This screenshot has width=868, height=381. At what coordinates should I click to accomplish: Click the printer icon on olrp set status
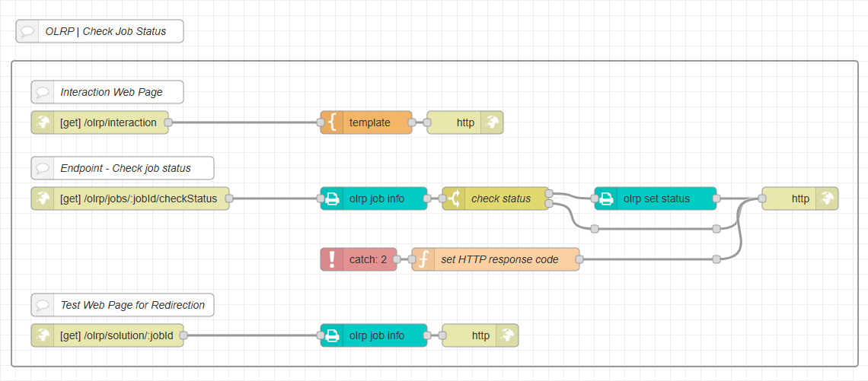click(606, 198)
